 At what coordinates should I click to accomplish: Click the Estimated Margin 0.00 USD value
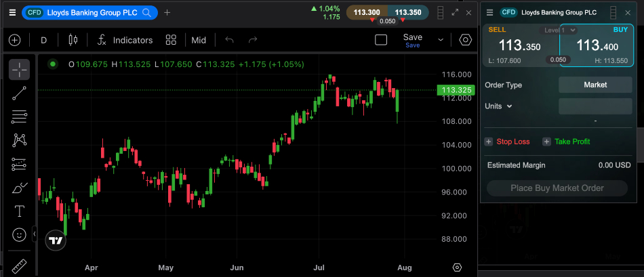point(614,165)
